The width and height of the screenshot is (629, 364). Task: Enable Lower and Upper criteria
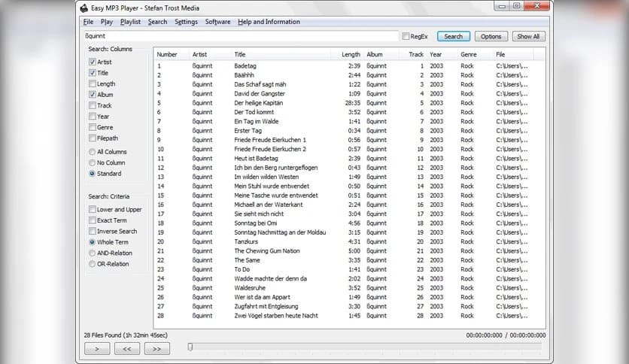coord(93,209)
